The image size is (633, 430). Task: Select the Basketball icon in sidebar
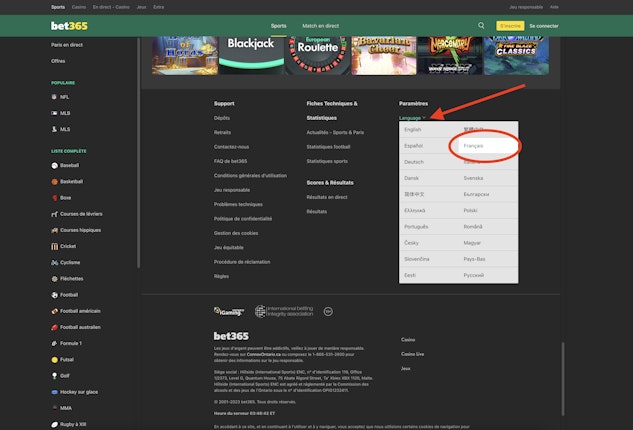pos(55,182)
